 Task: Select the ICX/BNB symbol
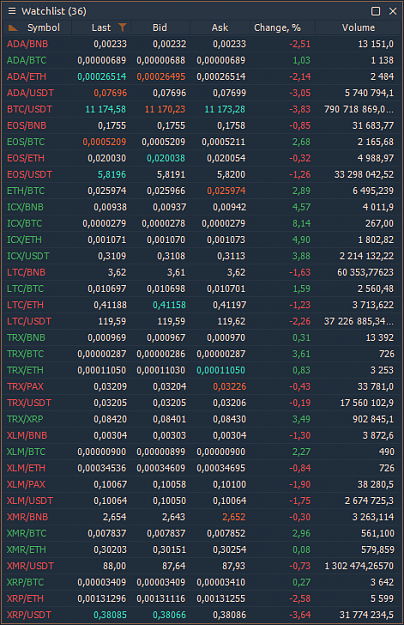(25, 207)
